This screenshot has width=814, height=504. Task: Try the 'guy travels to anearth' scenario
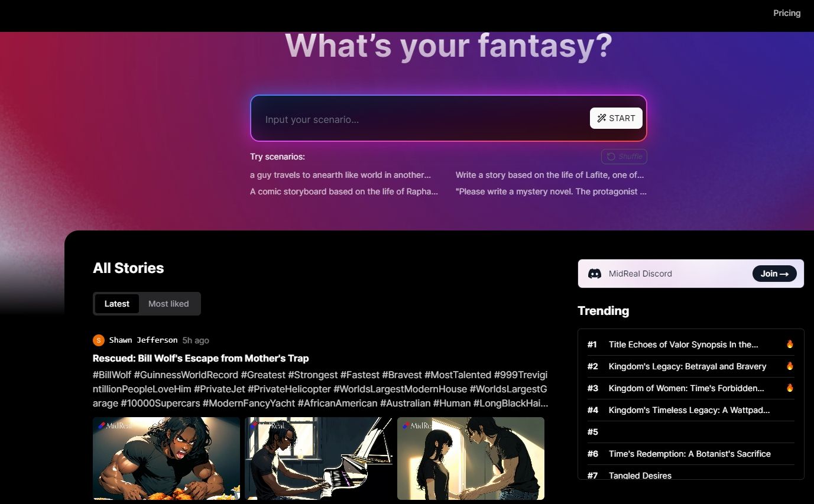pyautogui.click(x=340, y=175)
